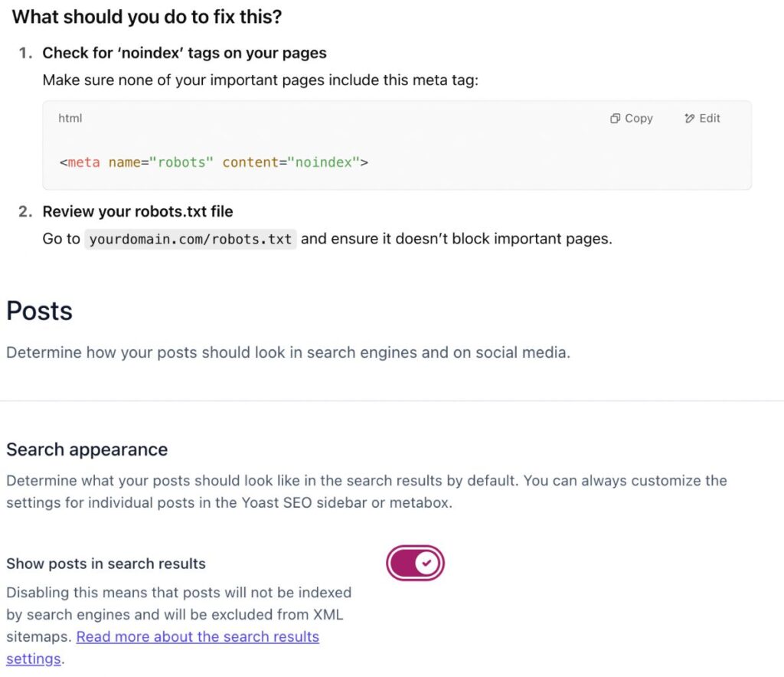
Task: Click the 'Show posts in search results' label
Action: pyautogui.click(x=106, y=564)
